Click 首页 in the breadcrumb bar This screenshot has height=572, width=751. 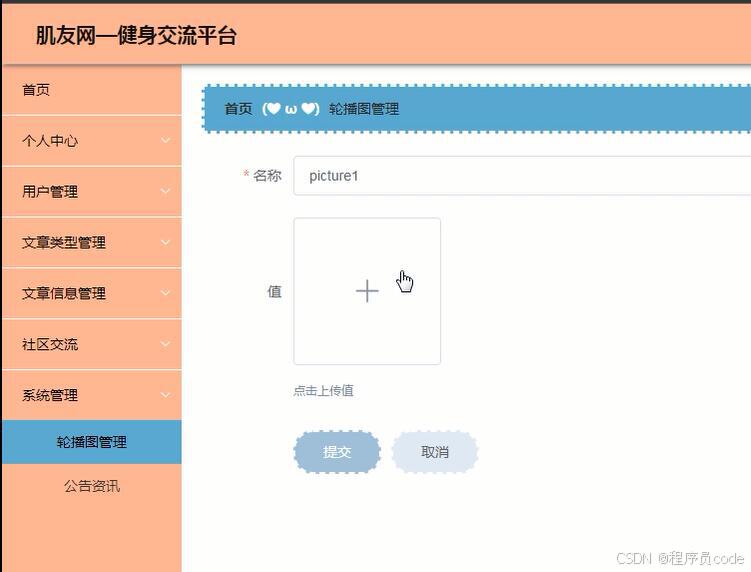click(239, 109)
